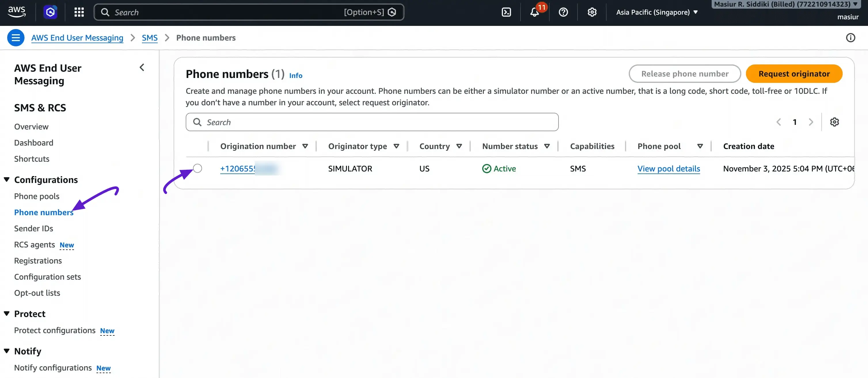Open Dashboard in the sidebar

click(x=34, y=143)
